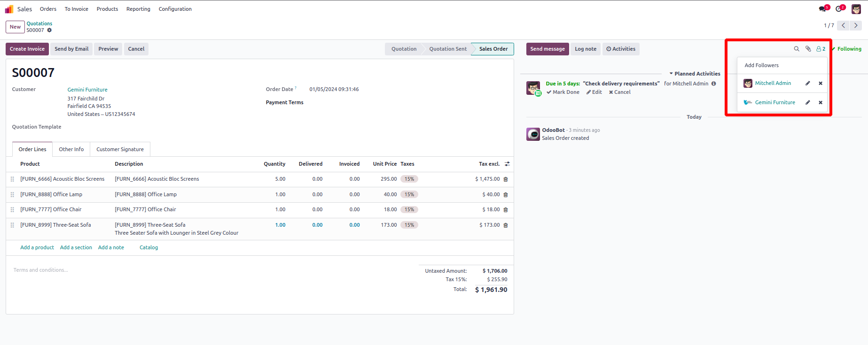
Task: Open the column settings adjust icon
Action: 507,164
